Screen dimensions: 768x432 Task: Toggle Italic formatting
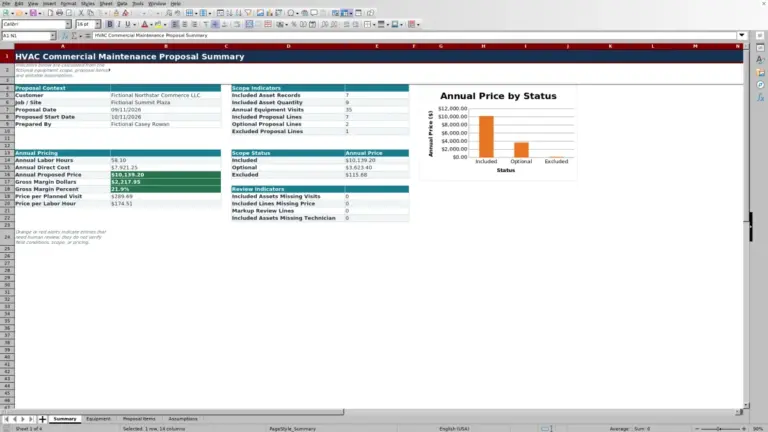(119, 24)
